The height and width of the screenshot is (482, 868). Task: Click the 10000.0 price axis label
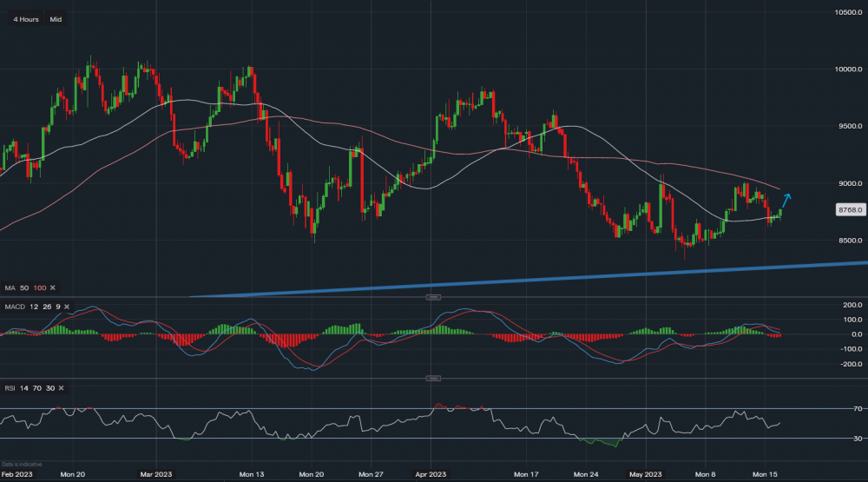tap(848, 69)
